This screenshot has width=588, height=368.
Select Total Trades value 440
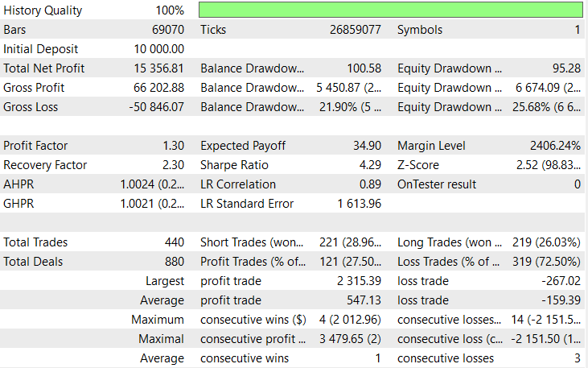[175, 242]
